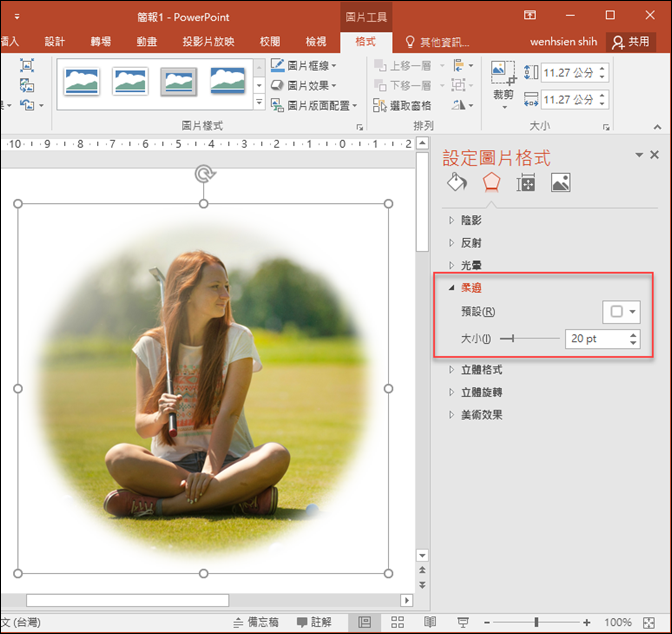Click Bring Forward (上移一層)

tap(402, 66)
